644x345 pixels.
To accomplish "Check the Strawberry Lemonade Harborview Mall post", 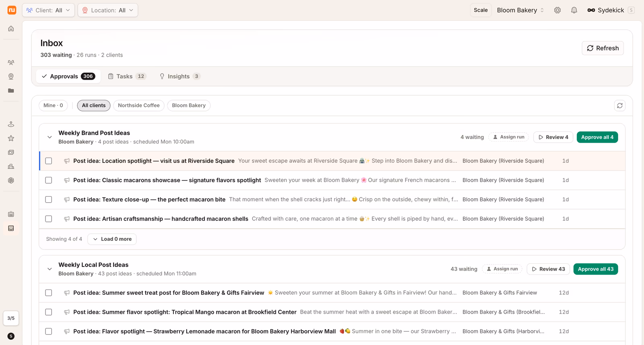I will click(x=49, y=331).
